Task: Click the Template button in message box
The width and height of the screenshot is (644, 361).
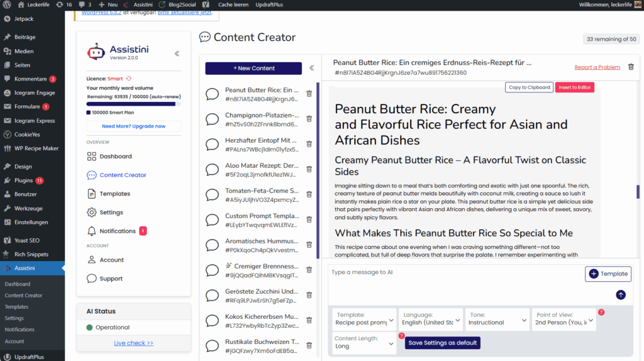Action: 608,274
